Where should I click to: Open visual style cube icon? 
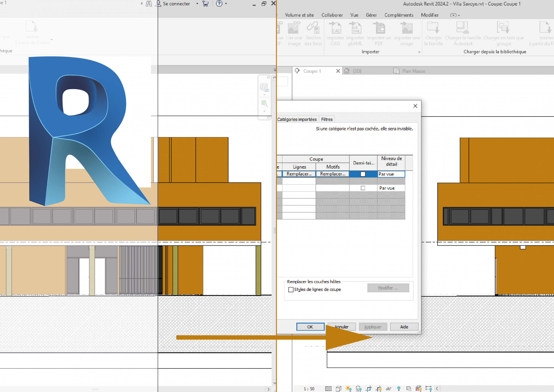click(338, 389)
